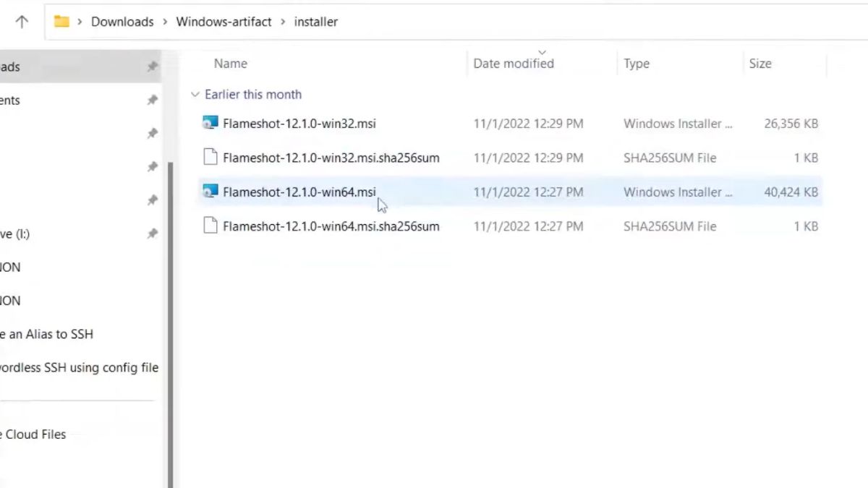This screenshot has width=868, height=488.
Task: Click the installer icon of Flameshot-12.1.0-win32.msi
Action: pyautogui.click(x=210, y=124)
